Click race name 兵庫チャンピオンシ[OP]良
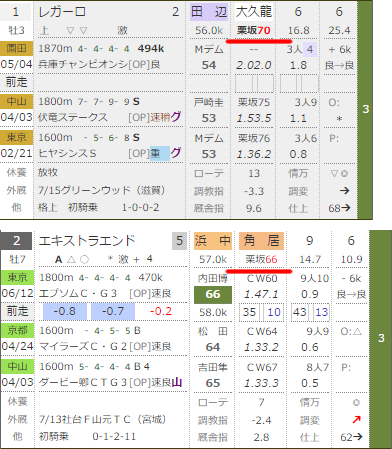Image resolution: width=392 pixels, height=449 pixels. coord(99,64)
